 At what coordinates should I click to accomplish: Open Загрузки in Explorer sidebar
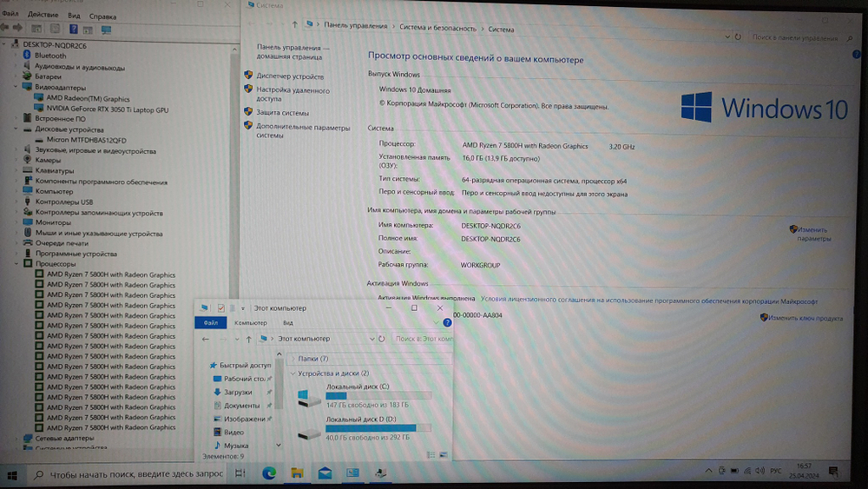(x=238, y=392)
